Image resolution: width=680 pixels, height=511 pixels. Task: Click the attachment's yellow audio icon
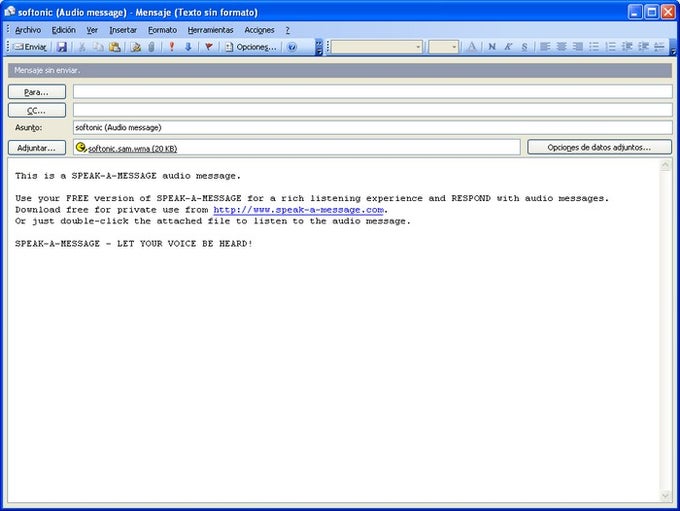81,147
